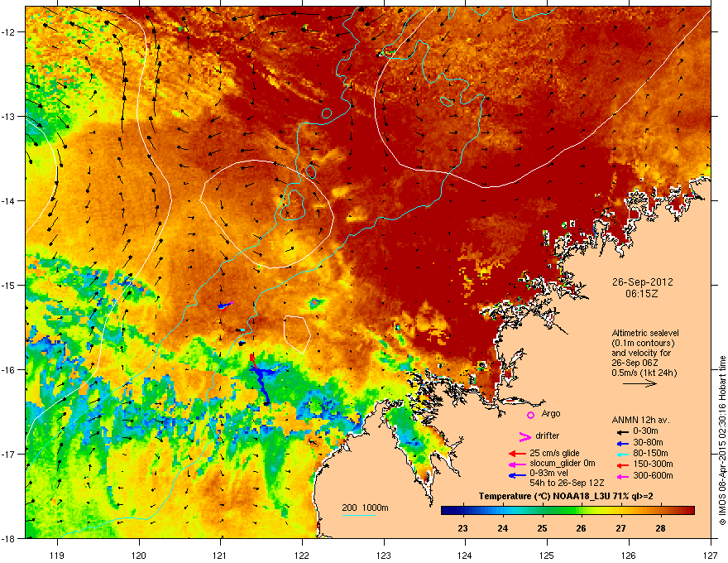Click latitude label -16 on y-axis
This screenshot has width=728, height=563.
pyautogui.click(x=9, y=369)
